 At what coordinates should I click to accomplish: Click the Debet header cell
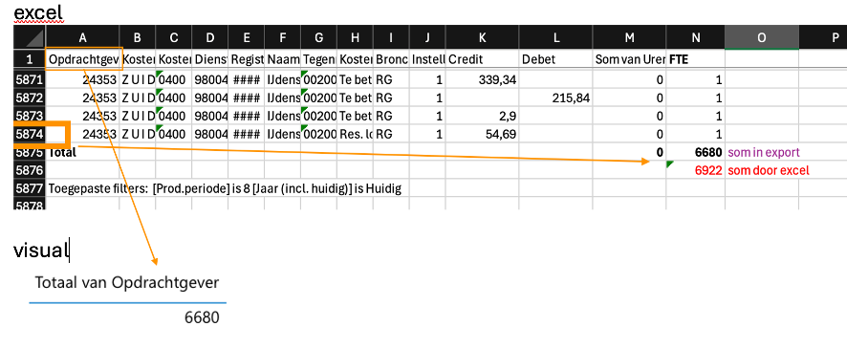555,58
